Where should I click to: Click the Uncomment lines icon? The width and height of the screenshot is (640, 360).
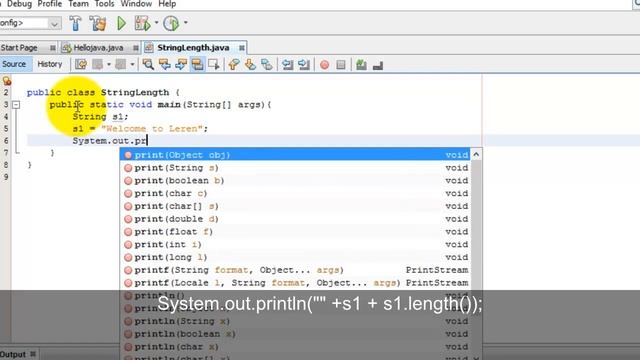(x=378, y=65)
